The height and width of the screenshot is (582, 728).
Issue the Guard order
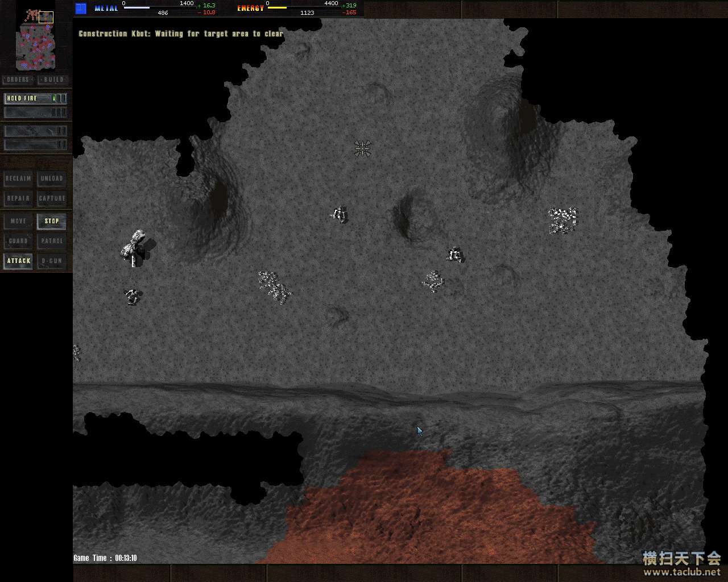(x=18, y=241)
